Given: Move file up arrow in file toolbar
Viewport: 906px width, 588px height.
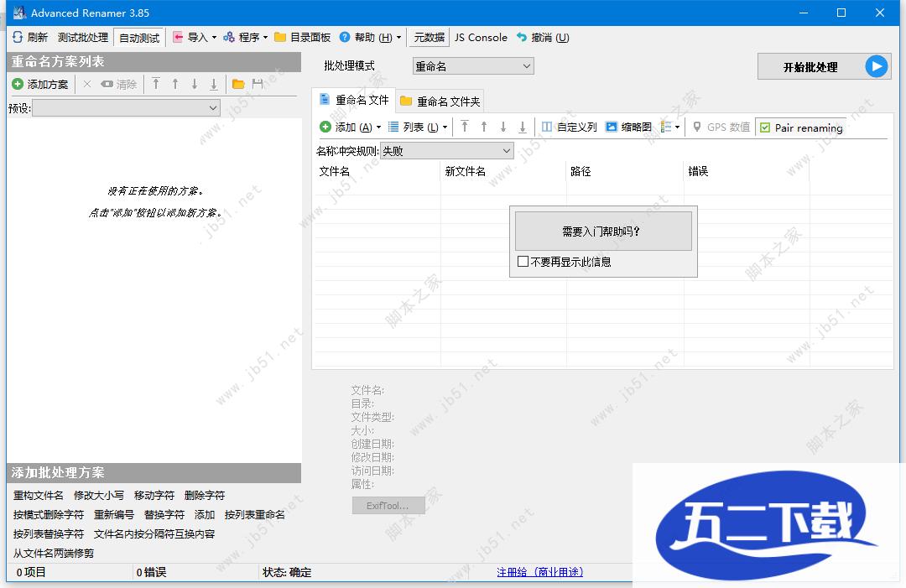Looking at the screenshot, I should tap(484, 127).
